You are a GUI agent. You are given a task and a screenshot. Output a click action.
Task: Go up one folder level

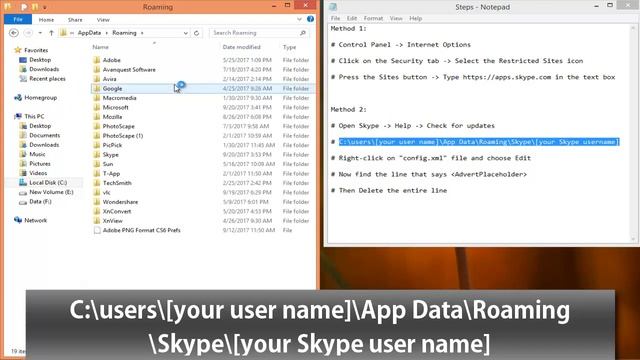point(51,33)
